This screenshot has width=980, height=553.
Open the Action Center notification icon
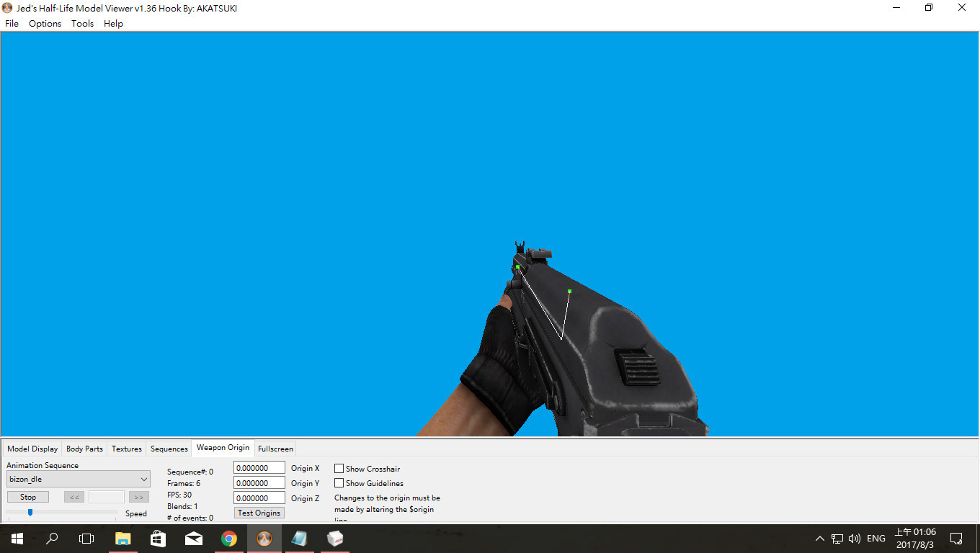pyautogui.click(x=956, y=538)
